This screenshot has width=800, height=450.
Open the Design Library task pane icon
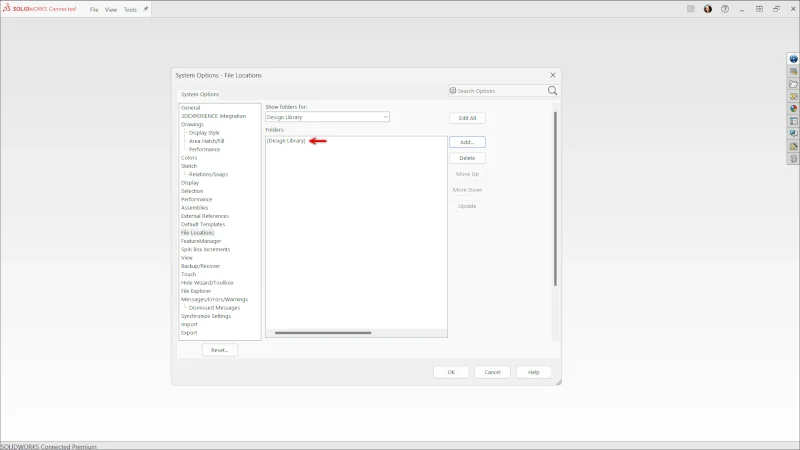(793, 72)
